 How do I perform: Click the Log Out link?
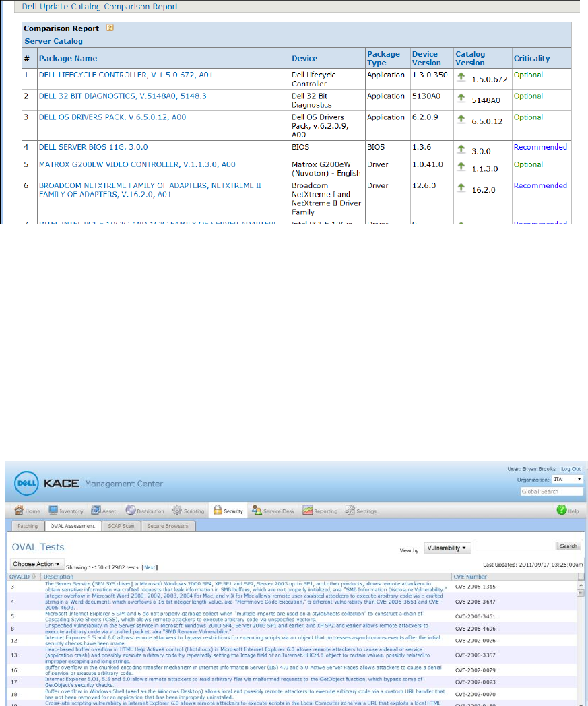[571, 469]
